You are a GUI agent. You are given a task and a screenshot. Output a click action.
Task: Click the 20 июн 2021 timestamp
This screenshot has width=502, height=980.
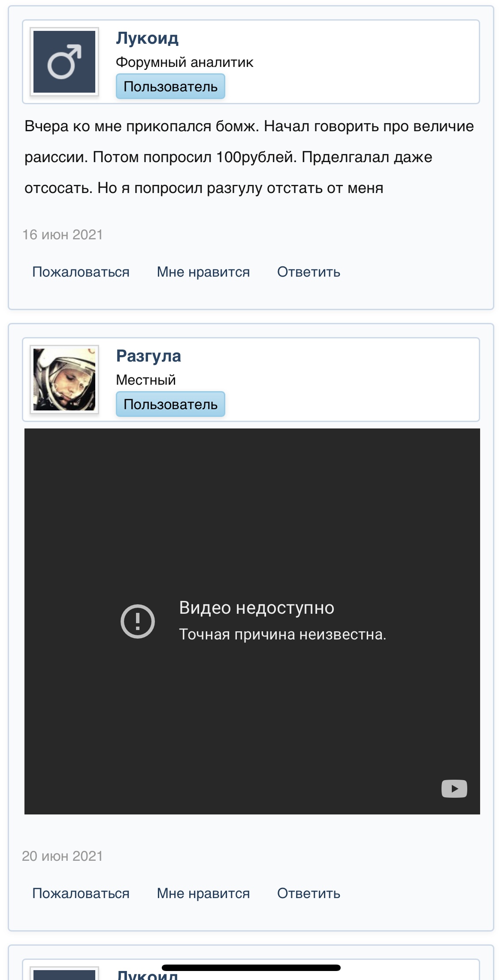[x=63, y=856]
